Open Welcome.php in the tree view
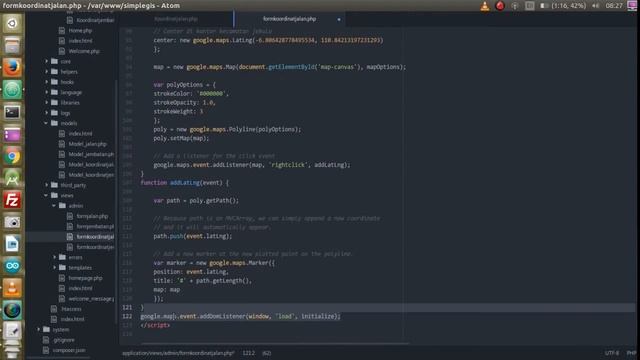Image resolution: width=640 pixels, height=360 pixels. (x=84, y=51)
